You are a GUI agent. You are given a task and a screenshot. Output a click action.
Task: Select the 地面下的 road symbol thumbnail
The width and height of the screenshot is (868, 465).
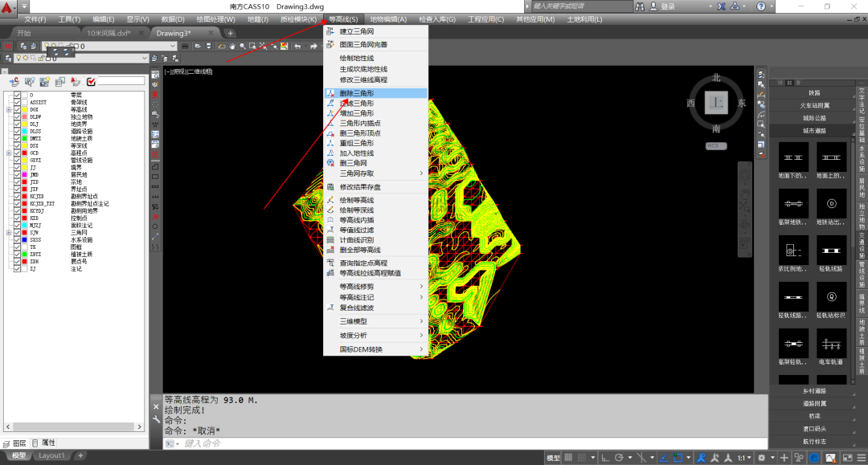click(793, 157)
